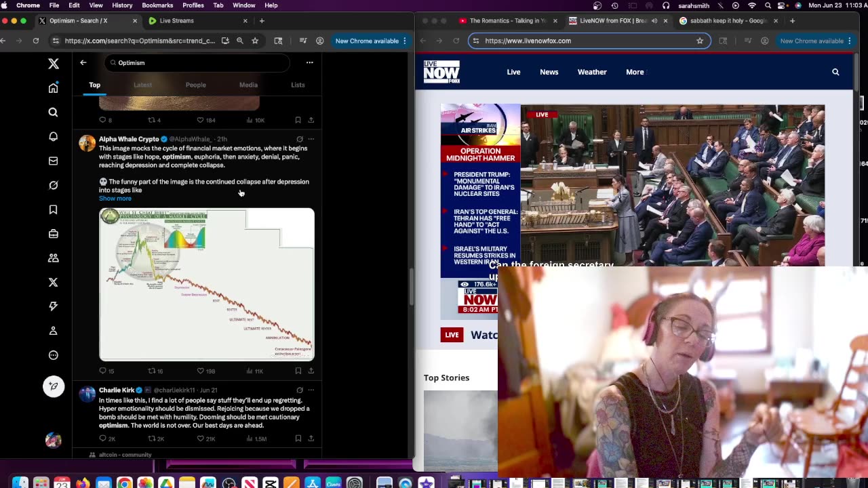
Task: Reload the X page
Action: click(x=36, y=41)
